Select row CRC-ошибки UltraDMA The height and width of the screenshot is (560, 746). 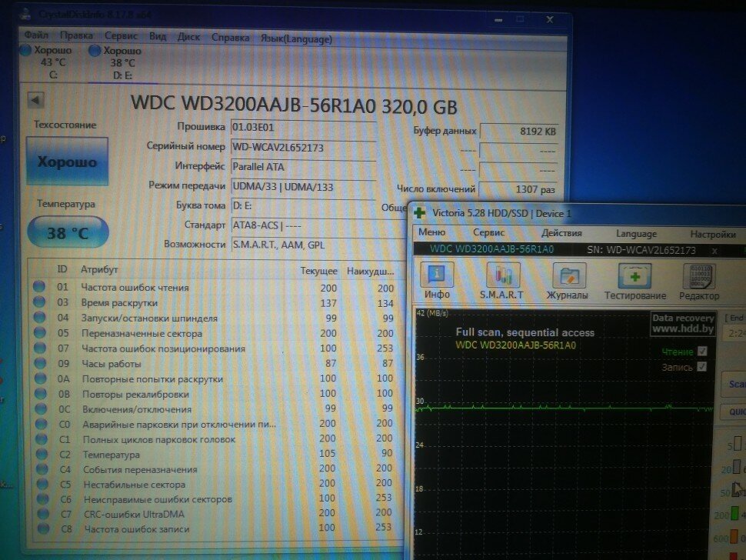[x=217, y=514]
